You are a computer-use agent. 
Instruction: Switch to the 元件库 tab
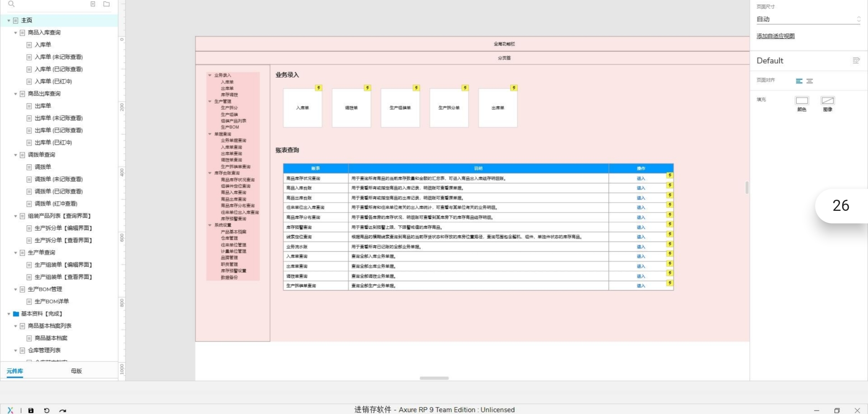(x=15, y=371)
